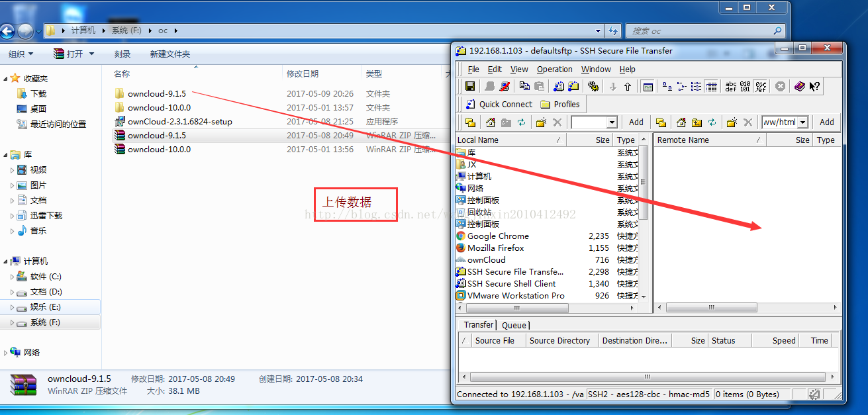Go to the remote home folder icon
Image resolution: width=868 pixels, height=415 pixels.
tap(681, 122)
